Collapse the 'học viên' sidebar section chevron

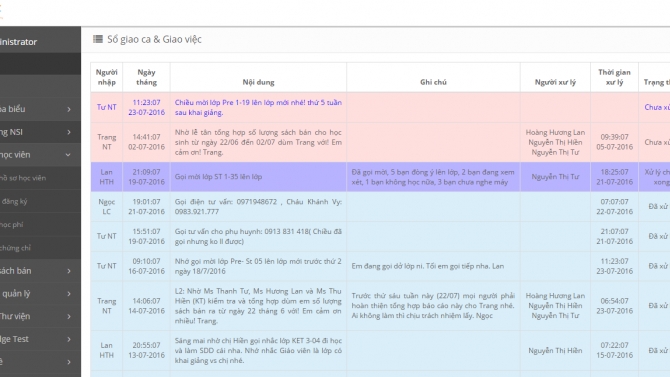68,155
